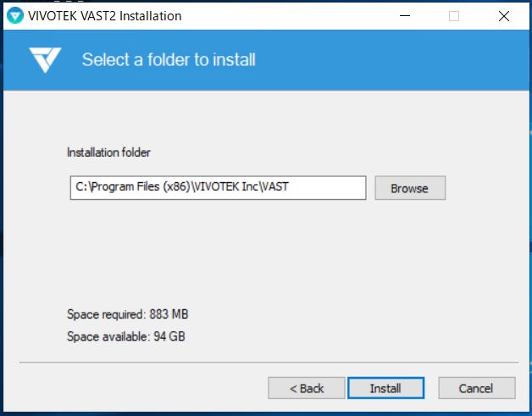Viewport: 532px width, 416px height.
Task: Click empty area of the blue header banner
Action: click(x=391, y=59)
